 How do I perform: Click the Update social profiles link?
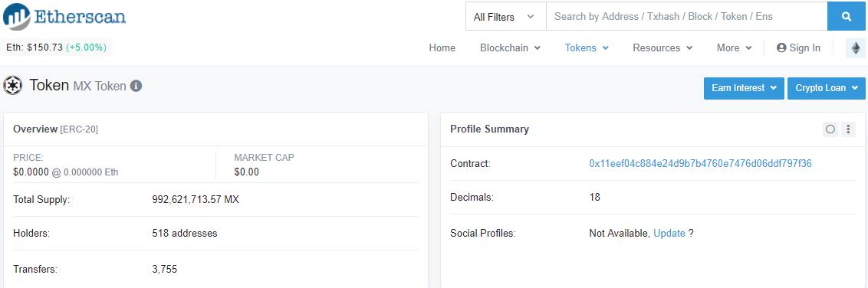point(669,234)
